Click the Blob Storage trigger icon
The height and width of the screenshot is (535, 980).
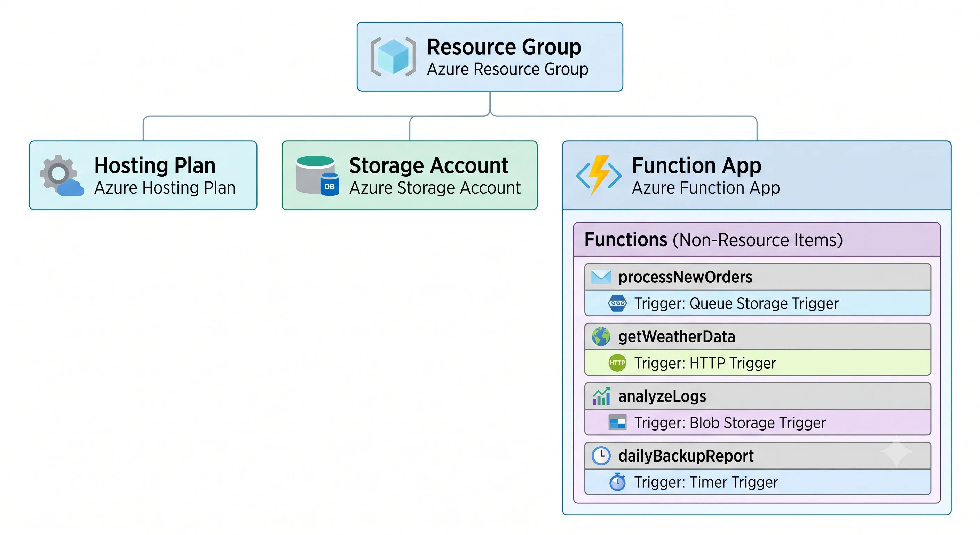(617, 422)
